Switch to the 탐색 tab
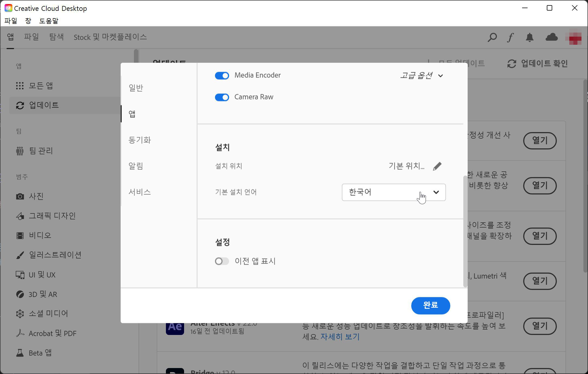This screenshot has width=588, height=374. point(56,37)
